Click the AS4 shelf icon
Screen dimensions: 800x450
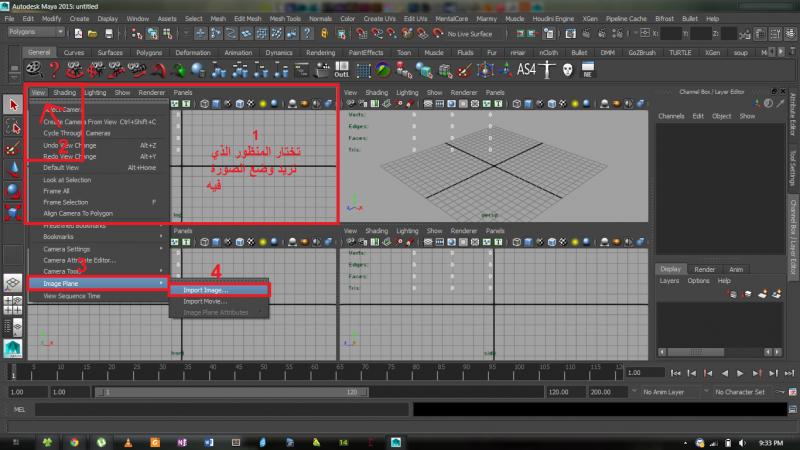(526, 69)
